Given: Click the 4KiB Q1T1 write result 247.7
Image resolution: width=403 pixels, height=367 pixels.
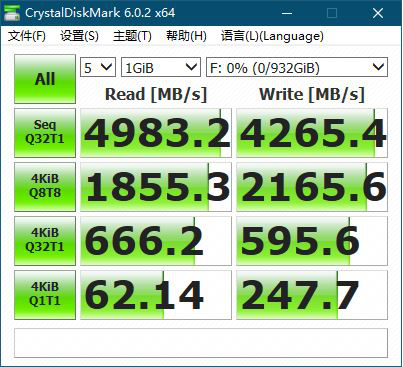Looking at the screenshot, I should pos(312,295).
